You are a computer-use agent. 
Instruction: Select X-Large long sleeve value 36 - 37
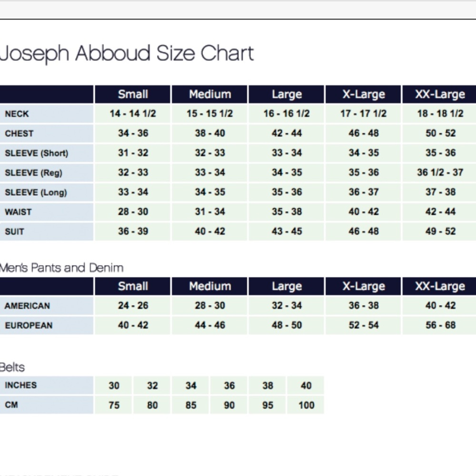pos(364,192)
